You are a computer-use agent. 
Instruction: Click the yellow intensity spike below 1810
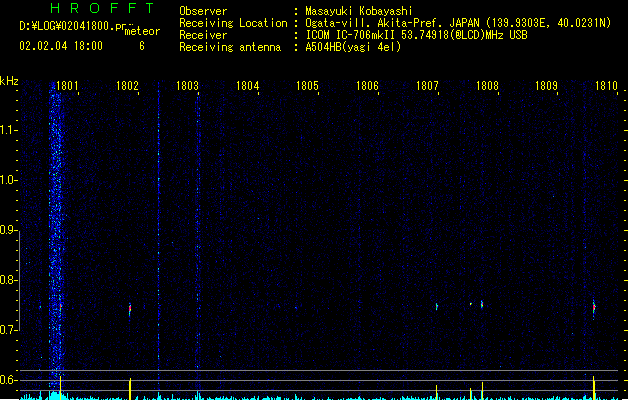pos(594,387)
